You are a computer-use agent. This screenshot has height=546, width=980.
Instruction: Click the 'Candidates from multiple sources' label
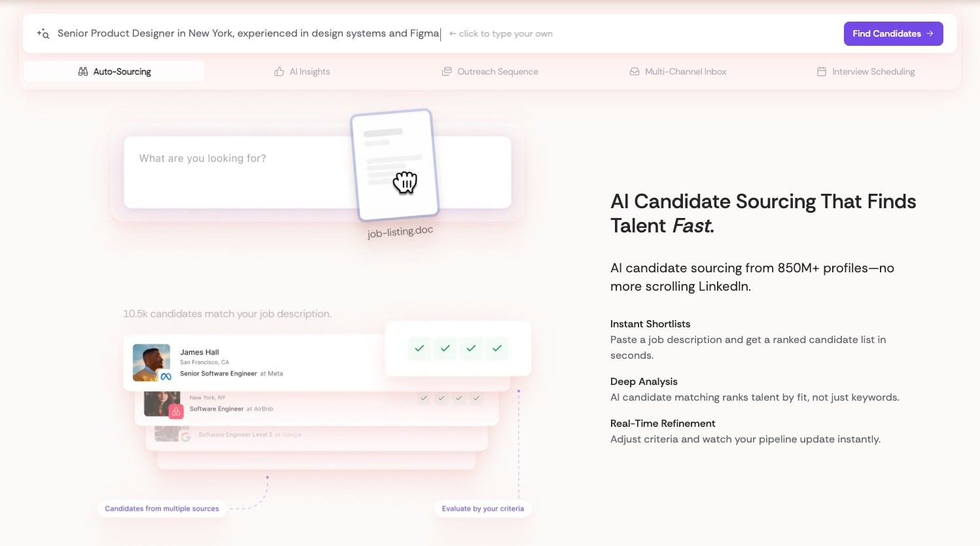click(162, 509)
